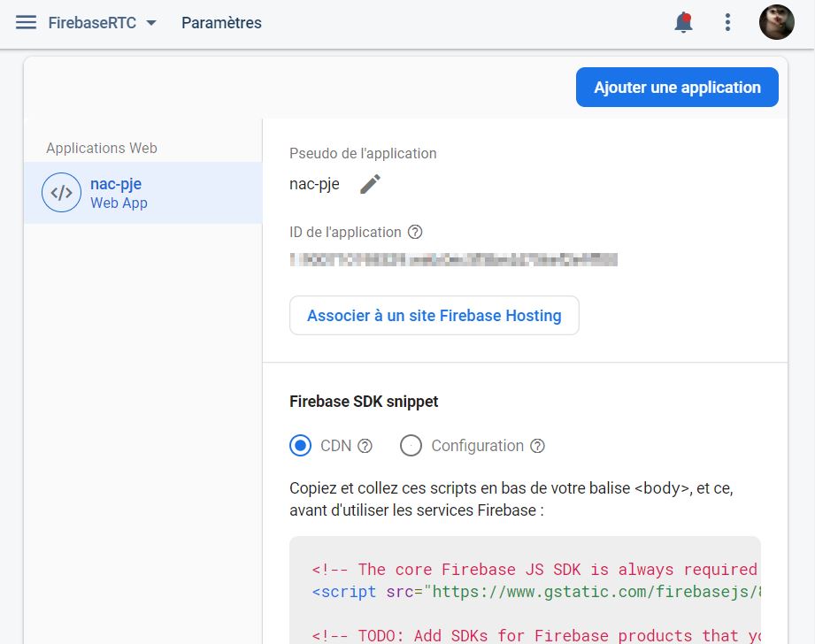
Task: Select the CDN radio button
Action: click(301, 446)
